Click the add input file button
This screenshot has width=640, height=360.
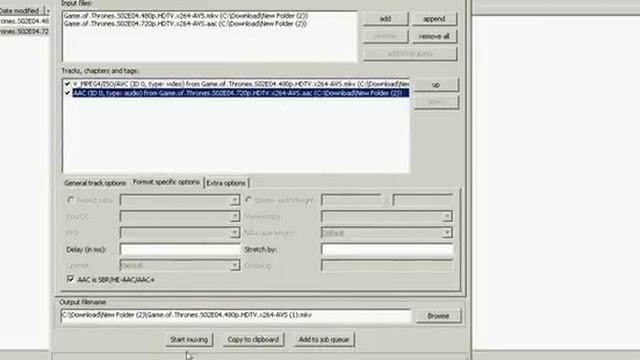pyautogui.click(x=385, y=19)
